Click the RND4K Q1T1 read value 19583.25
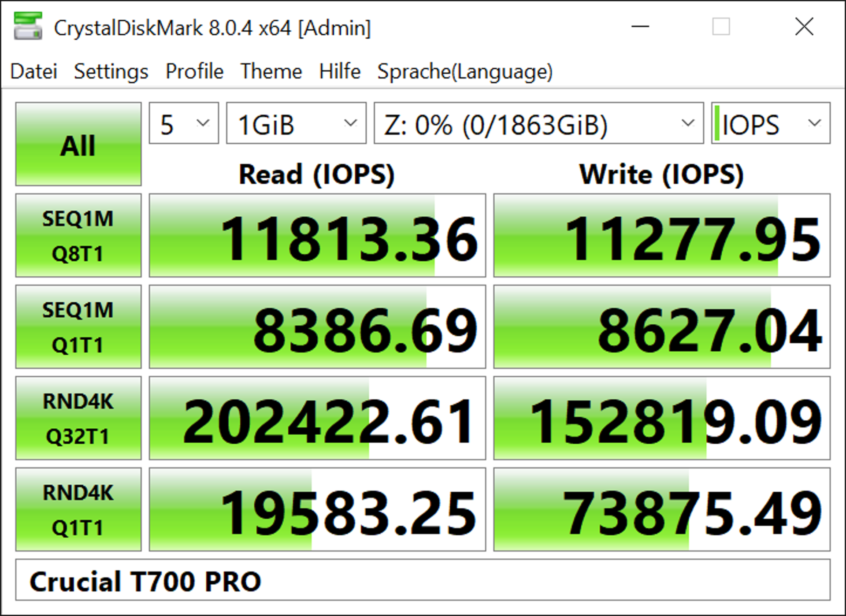The height and width of the screenshot is (616, 846). point(317,509)
